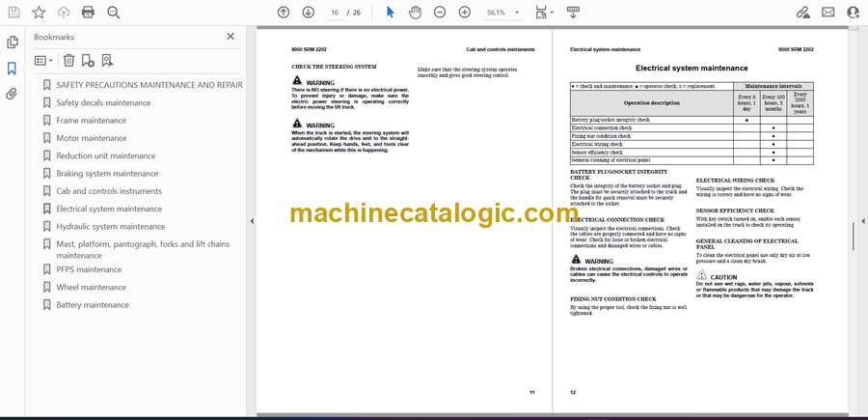868x420 pixels.
Task: Activate the hand pan tool
Action: [415, 13]
